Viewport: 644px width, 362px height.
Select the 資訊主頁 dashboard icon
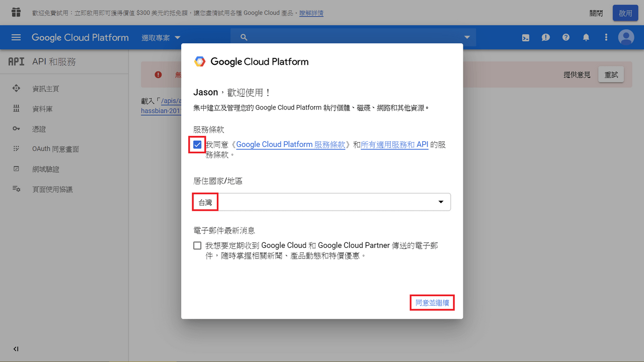pyautogui.click(x=16, y=88)
